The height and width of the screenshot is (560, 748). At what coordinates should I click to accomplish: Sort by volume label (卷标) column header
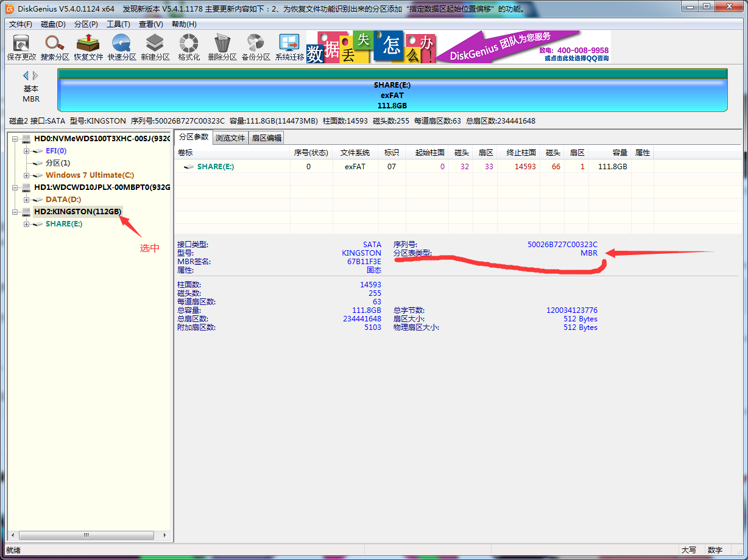tap(232, 152)
